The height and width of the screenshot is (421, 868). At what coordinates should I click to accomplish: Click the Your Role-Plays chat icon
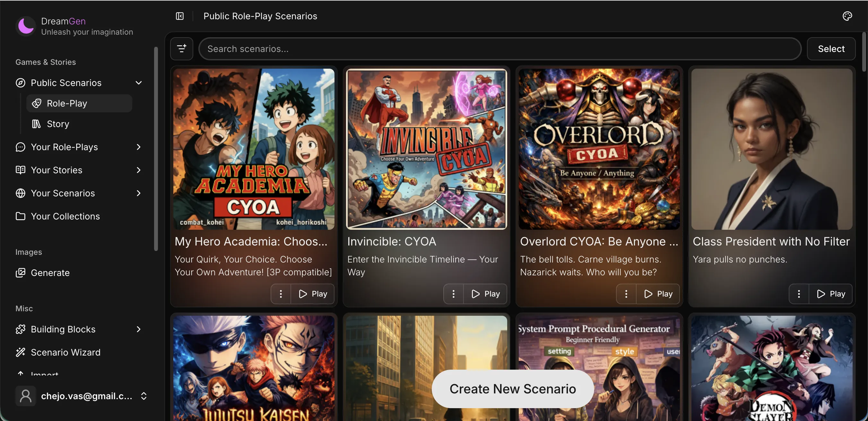pos(21,147)
